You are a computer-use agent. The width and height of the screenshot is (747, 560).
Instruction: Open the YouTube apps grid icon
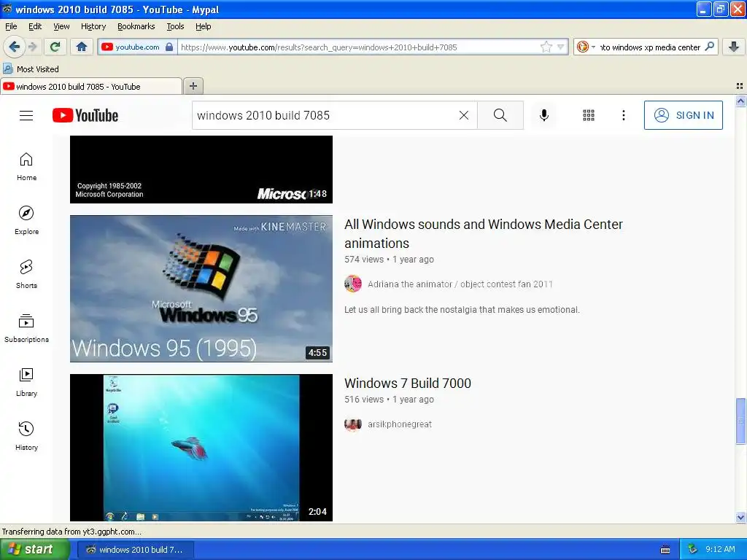[589, 115]
